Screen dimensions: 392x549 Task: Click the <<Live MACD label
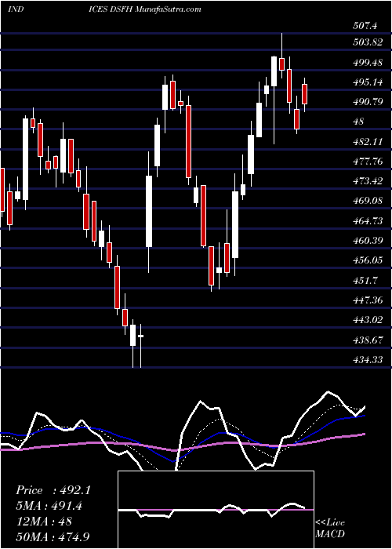click(x=330, y=528)
